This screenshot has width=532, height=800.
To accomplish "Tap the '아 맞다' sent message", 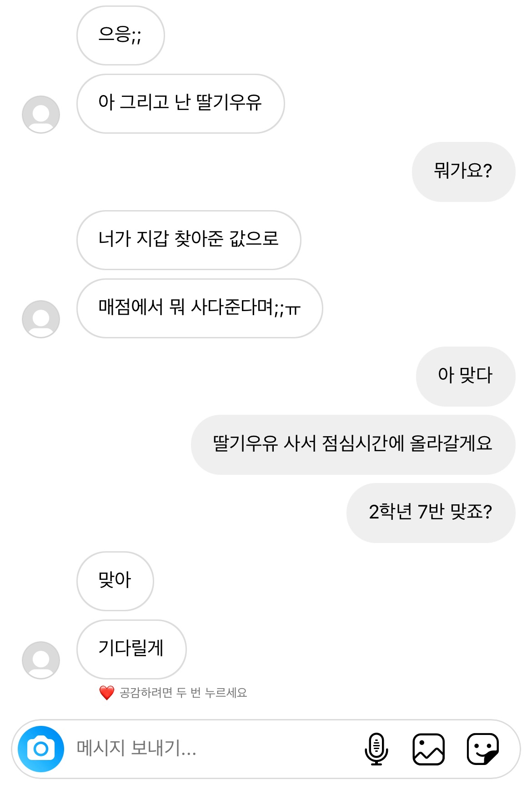I will click(466, 376).
